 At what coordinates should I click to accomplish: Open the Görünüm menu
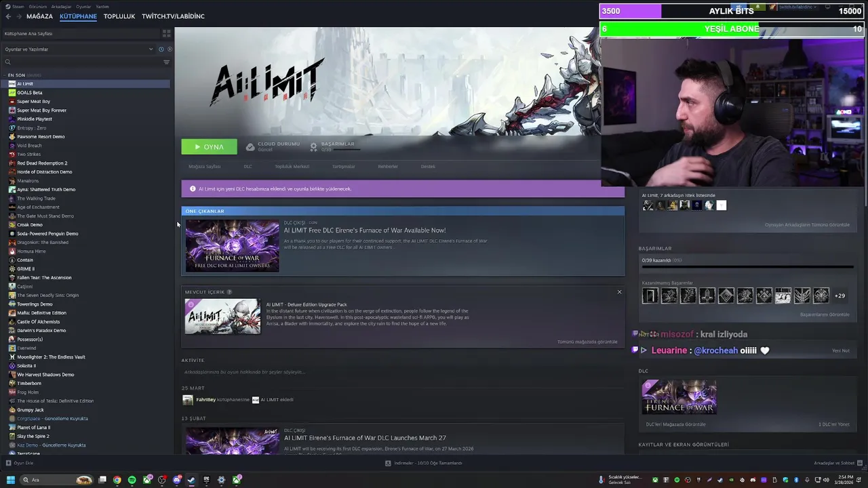pos(37,6)
